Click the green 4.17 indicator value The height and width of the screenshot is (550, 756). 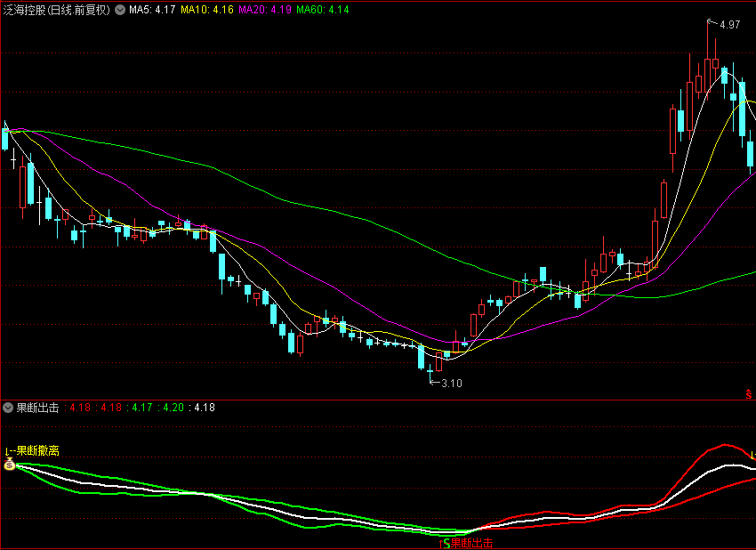point(142,408)
